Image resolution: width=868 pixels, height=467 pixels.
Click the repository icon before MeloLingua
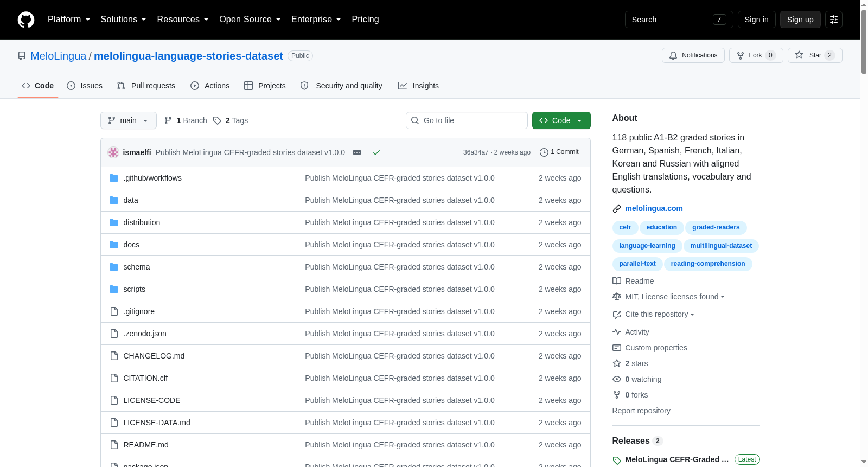(x=22, y=56)
